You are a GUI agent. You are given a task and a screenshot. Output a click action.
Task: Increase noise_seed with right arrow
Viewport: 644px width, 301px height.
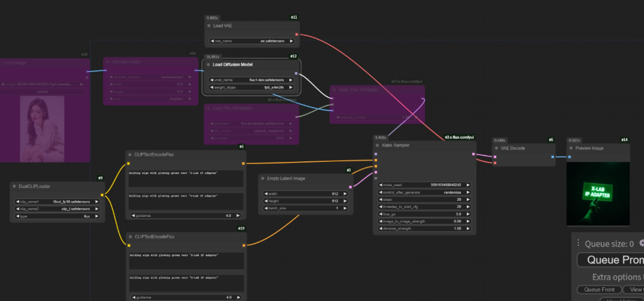pyautogui.click(x=468, y=185)
